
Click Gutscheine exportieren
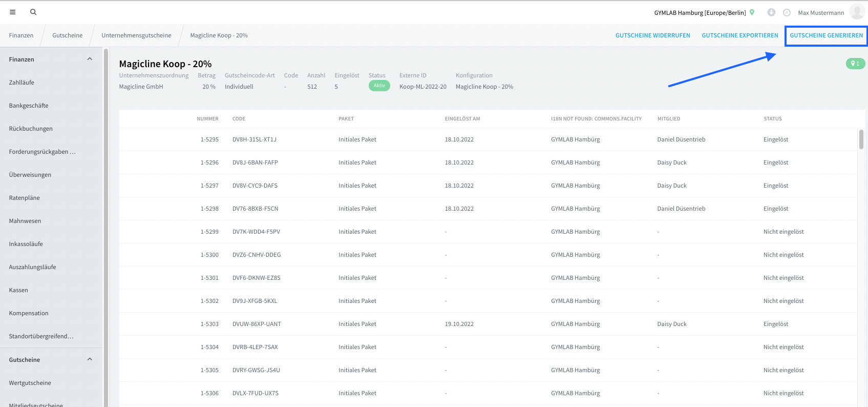pyautogui.click(x=740, y=35)
